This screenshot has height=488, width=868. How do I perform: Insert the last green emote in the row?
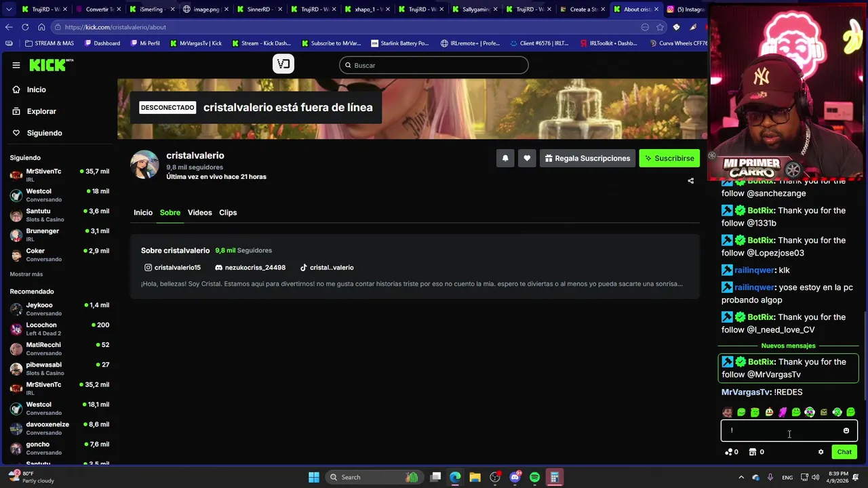tap(850, 412)
